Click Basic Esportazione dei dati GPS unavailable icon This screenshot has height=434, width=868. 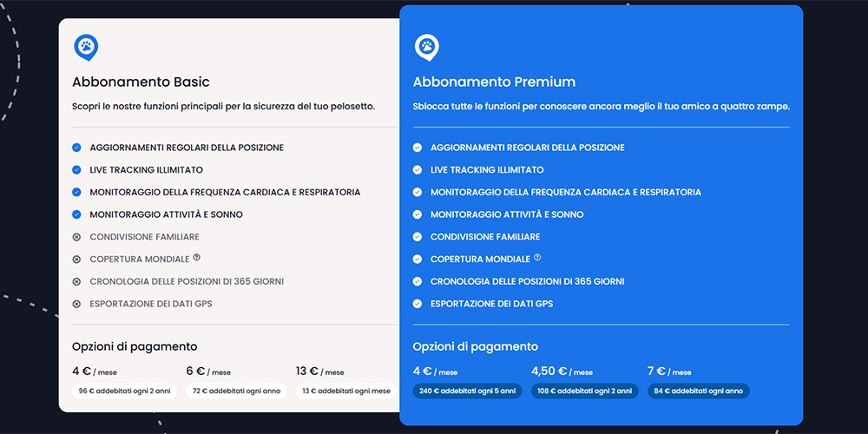click(x=76, y=304)
